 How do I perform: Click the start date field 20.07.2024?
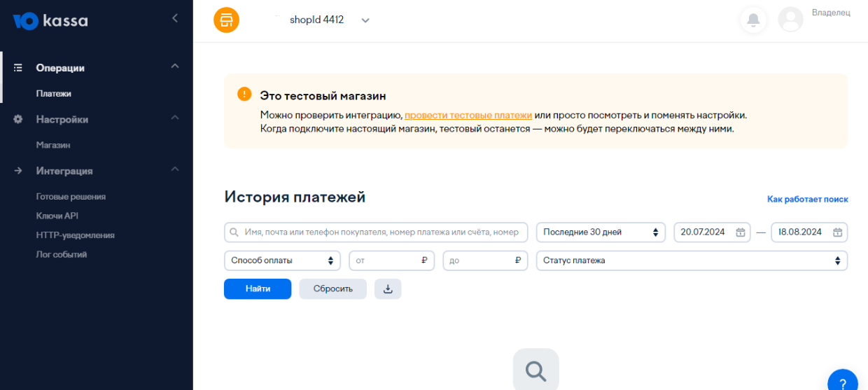click(x=712, y=232)
